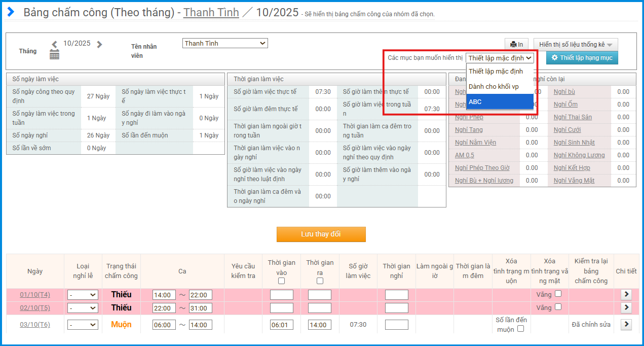This screenshot has width=644, height=346.
Task: Open details arrow for 02/10 row
Action: point(626,307)
